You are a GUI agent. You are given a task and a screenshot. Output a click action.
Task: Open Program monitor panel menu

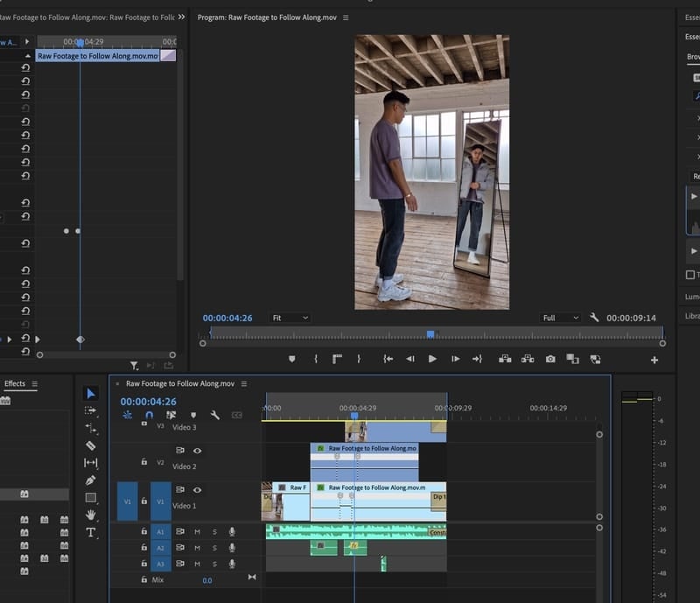346,18
